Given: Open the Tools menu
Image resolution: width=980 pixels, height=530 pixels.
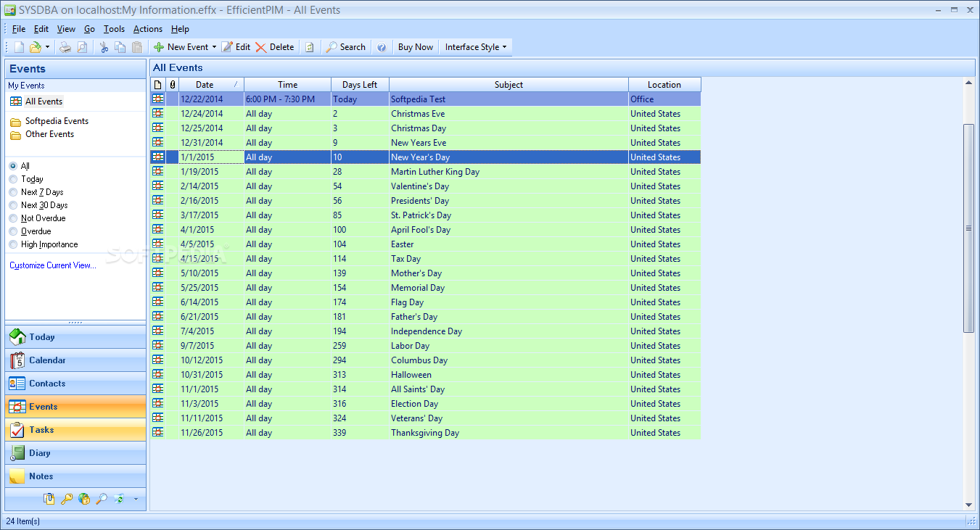Looking at the screenshot, I should click(114, 29).
